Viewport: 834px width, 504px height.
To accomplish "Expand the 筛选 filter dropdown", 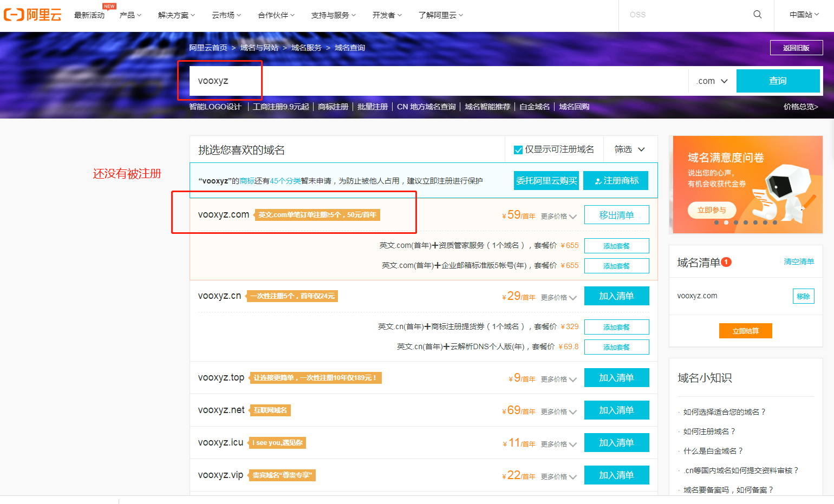I will tap(630, 149).
